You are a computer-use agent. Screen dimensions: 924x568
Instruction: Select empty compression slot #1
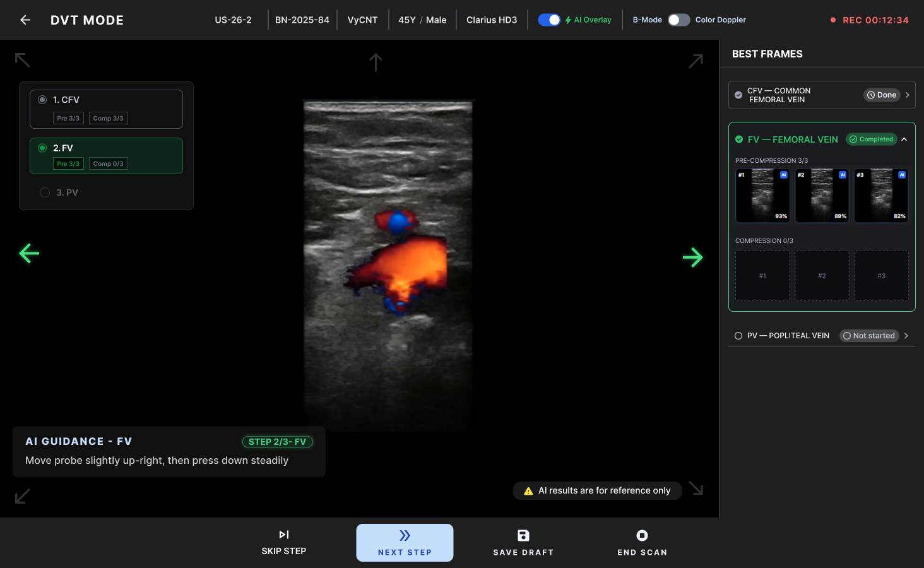point(762,276)
